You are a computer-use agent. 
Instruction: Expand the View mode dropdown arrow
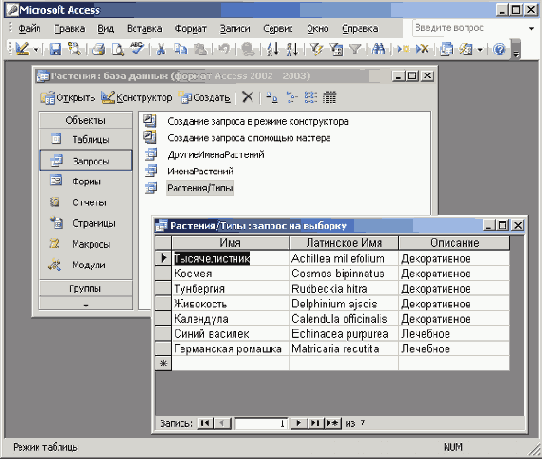[36, 49]
